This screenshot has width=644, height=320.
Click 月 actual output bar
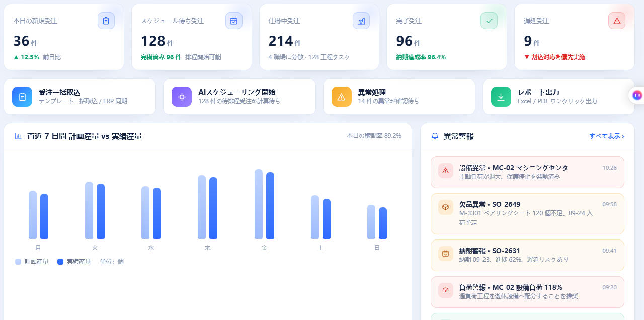click(44, 216)
